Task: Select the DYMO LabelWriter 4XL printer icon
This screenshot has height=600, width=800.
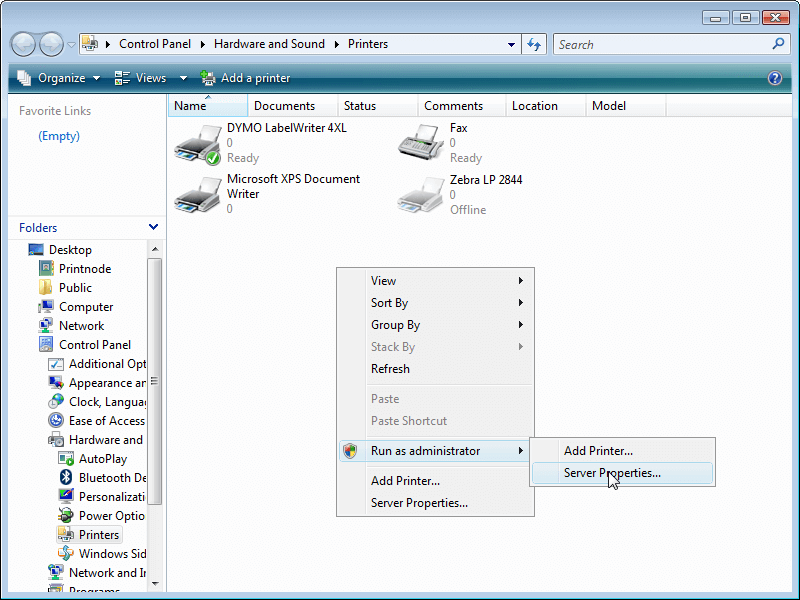Action: [197, 144]
